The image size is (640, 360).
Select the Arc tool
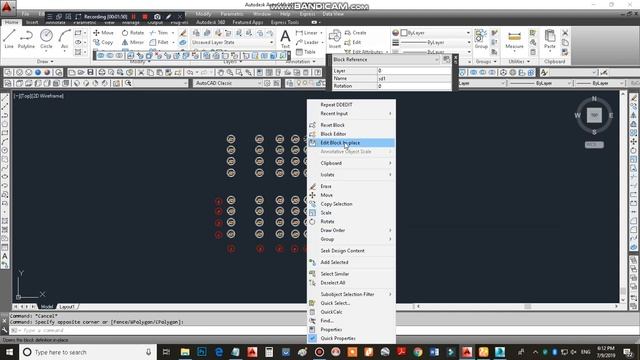[64, 39]
